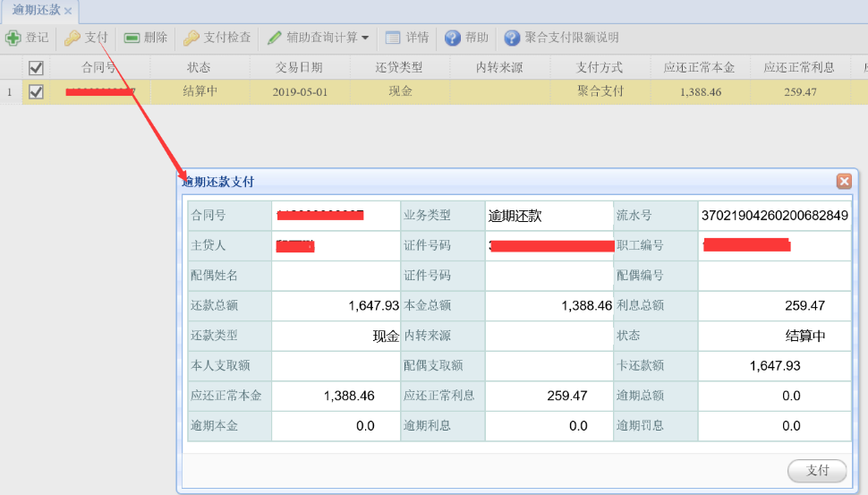This screenshot has height=495, width=868.
Task: Open 聚合支付限额说明 help icon
Action: [x=512, y=38]
